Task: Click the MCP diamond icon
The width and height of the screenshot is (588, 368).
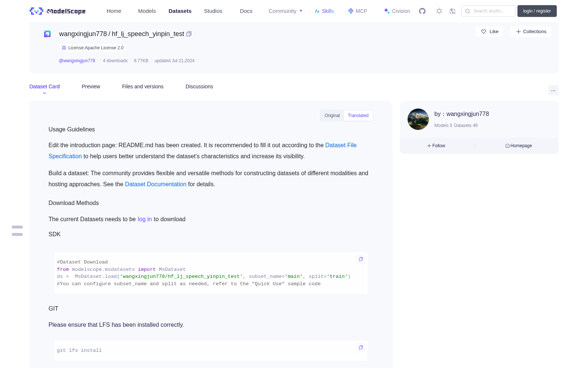Action: point(351,11)
